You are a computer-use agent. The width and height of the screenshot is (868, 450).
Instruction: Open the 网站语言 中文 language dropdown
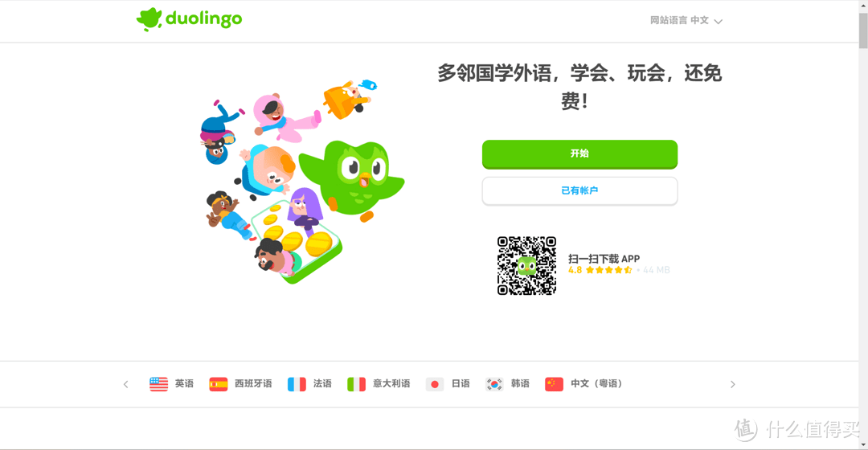(686, 20)
